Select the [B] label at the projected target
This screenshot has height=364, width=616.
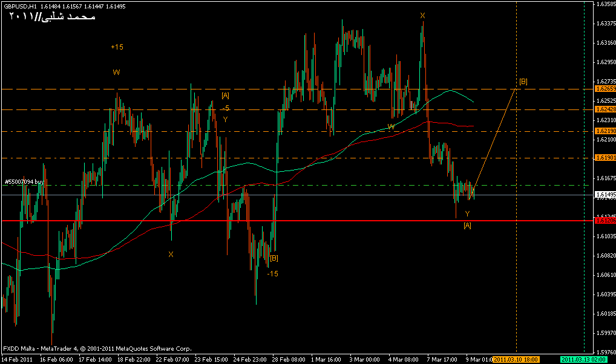point(523,82)
